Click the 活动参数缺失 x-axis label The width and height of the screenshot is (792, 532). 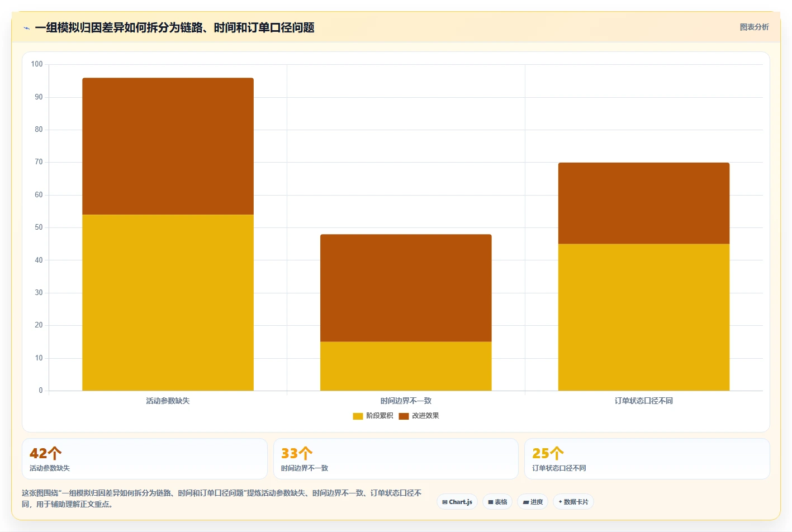coord(168,401)
